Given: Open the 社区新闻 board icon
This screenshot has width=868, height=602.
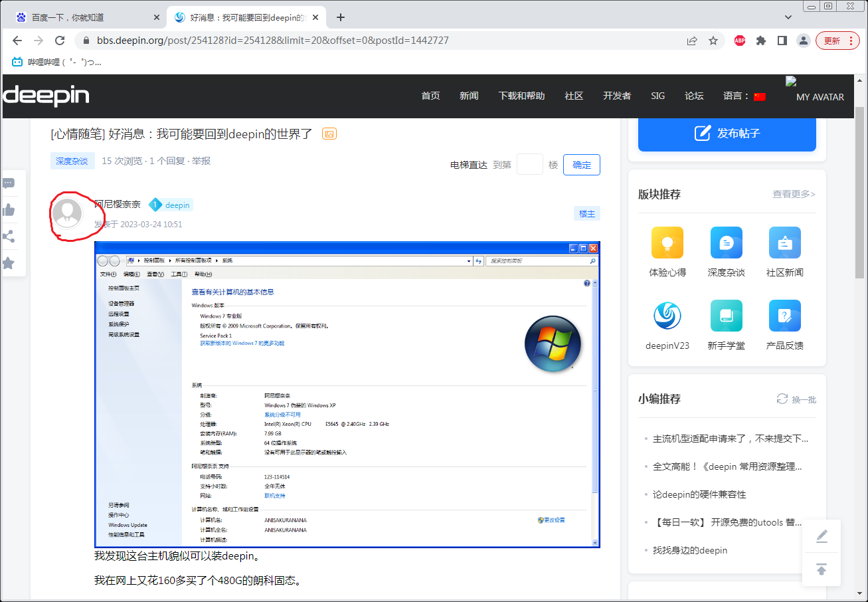Looking at the screenshot, I should pos(784,243).
